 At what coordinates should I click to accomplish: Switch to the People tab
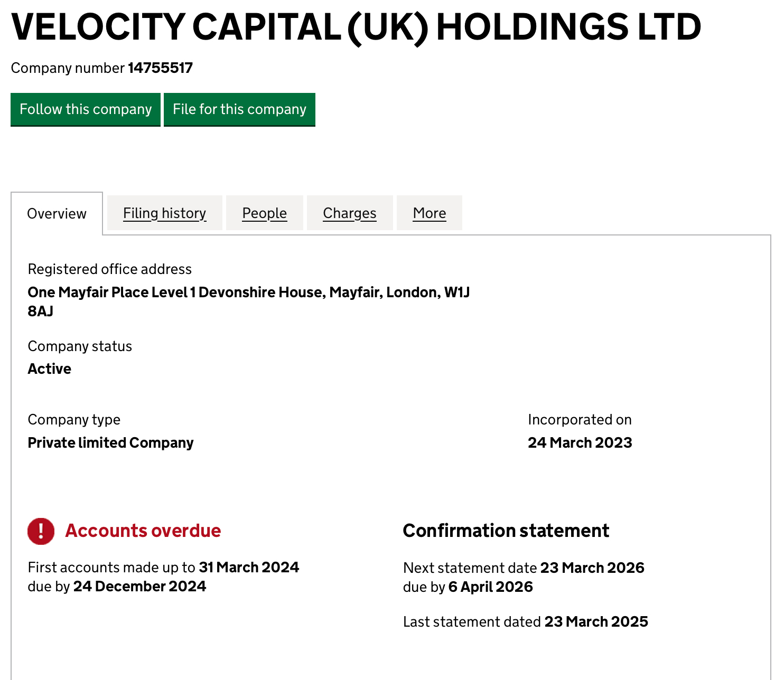(x=264, y=213)
